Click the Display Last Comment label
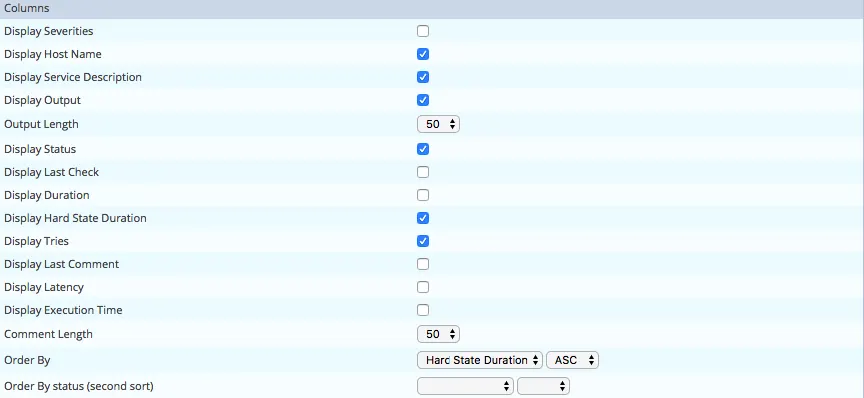Screen dimensions: 864x398 click(61, 264)
